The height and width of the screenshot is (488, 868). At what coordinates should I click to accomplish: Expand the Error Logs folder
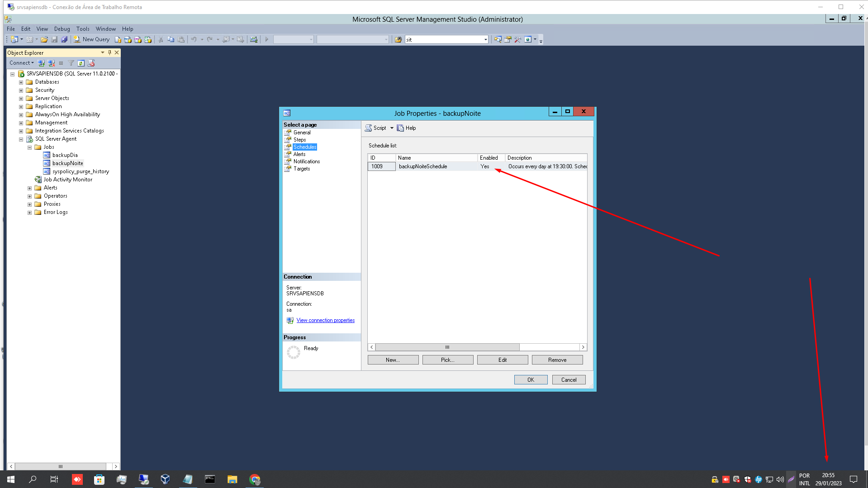pyautogui.click(x=29, y=213)
